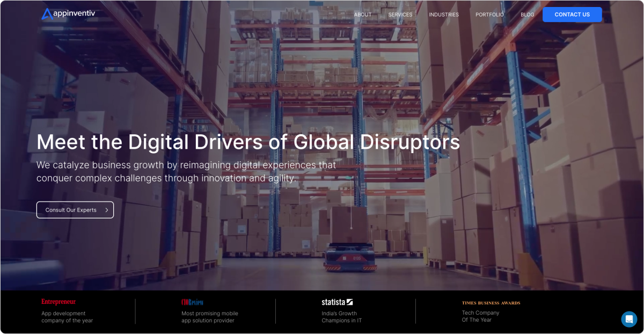Click the statista logo
The height and width of the screenshot is (334, 644).
coord(337,302)
